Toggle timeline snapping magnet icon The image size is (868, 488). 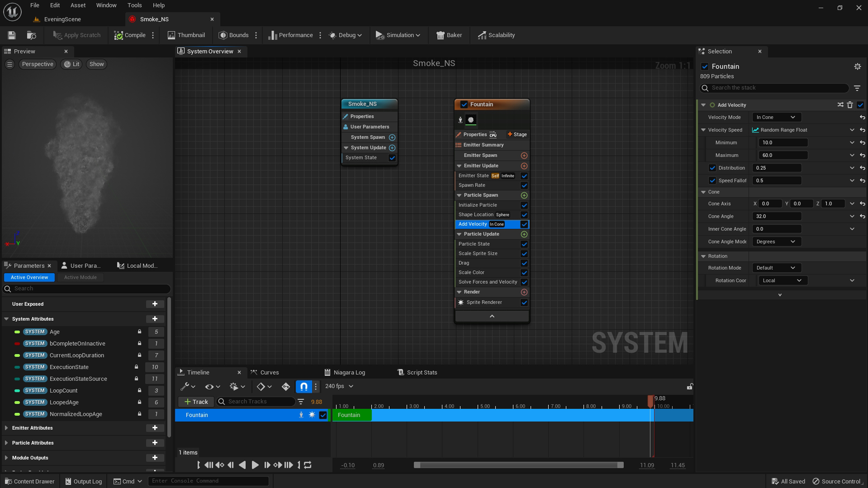tap(304, 386)
